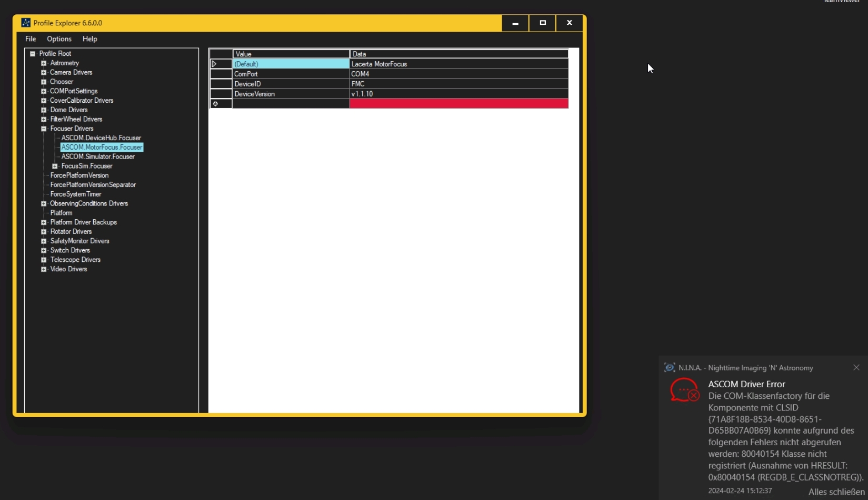This screenshot has height=500, width=868.
Task: Expand the Switch Drivers node
Action: tap(44, 250)
